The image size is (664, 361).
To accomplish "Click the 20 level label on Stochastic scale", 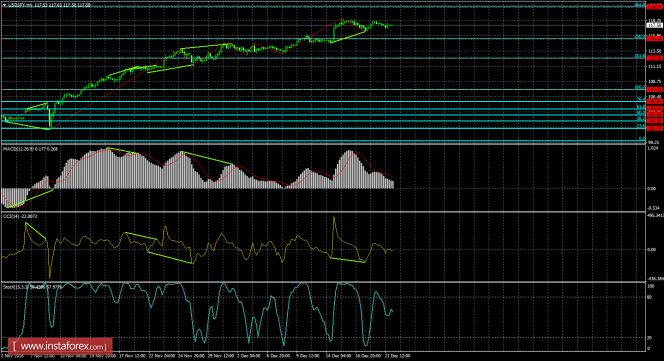I will [649, 338].
